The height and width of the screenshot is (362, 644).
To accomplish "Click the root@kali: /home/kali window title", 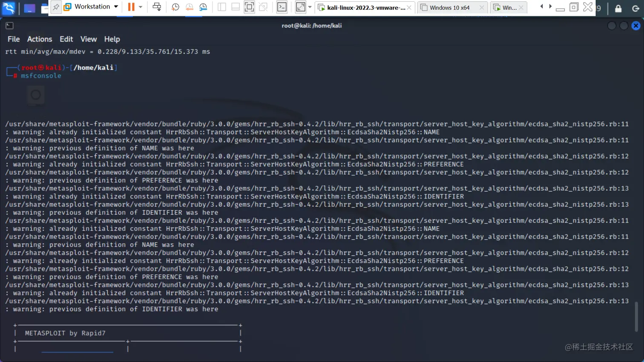I will click(311, 26).
